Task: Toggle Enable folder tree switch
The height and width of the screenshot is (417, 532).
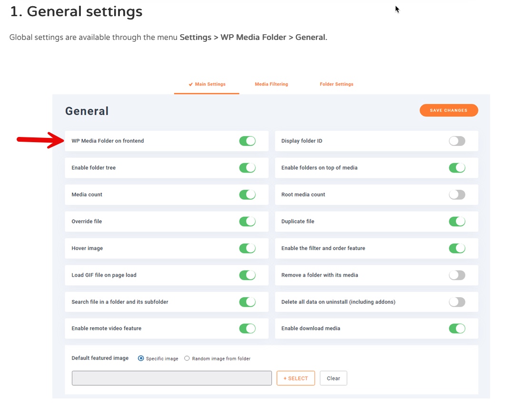Action: pyautogui.click(x=247, y=168)
